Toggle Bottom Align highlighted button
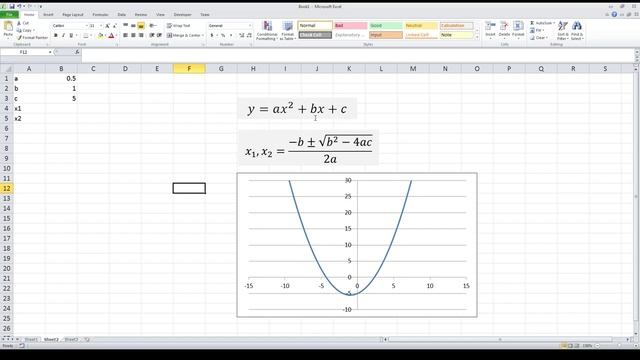The width and height of the screenshot is (640, 360). tap(141, 26)
